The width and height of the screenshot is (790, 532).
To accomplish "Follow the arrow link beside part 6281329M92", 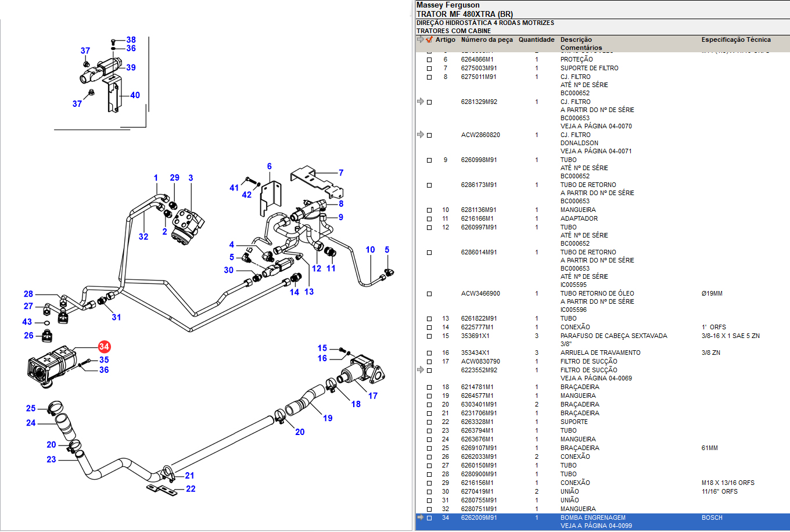I will pyautogui.click(x=421, y=102).
